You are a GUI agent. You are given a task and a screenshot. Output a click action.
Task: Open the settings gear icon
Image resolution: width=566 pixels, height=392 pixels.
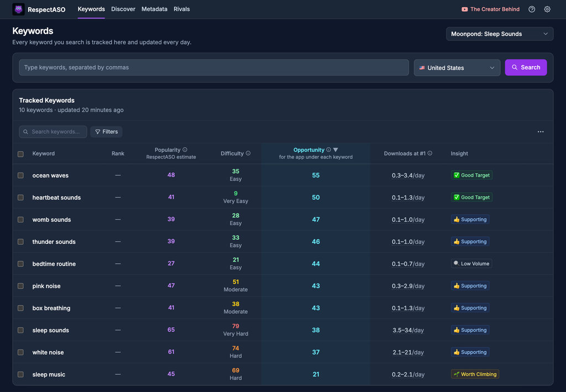coord(547,9)
